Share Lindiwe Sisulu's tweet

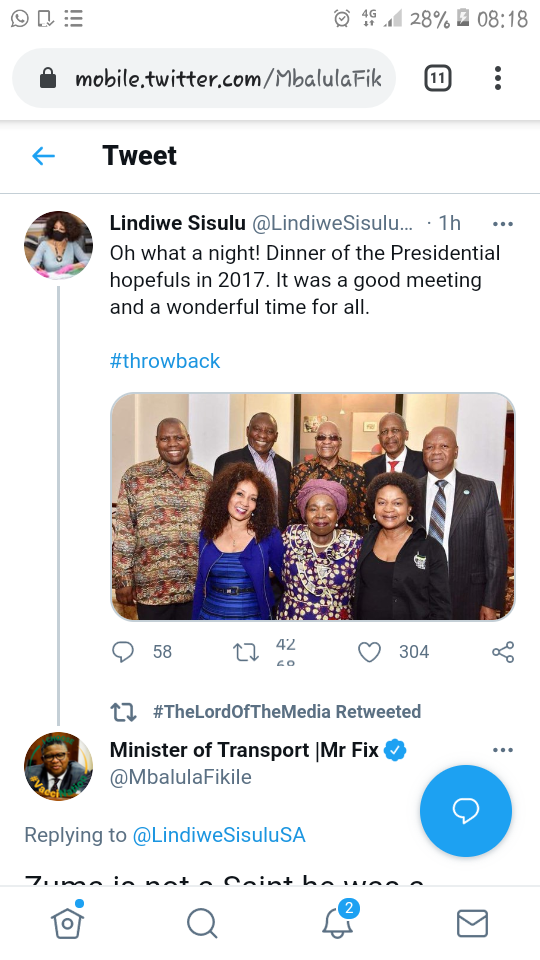pyautogui.click(x=503, y=652)
